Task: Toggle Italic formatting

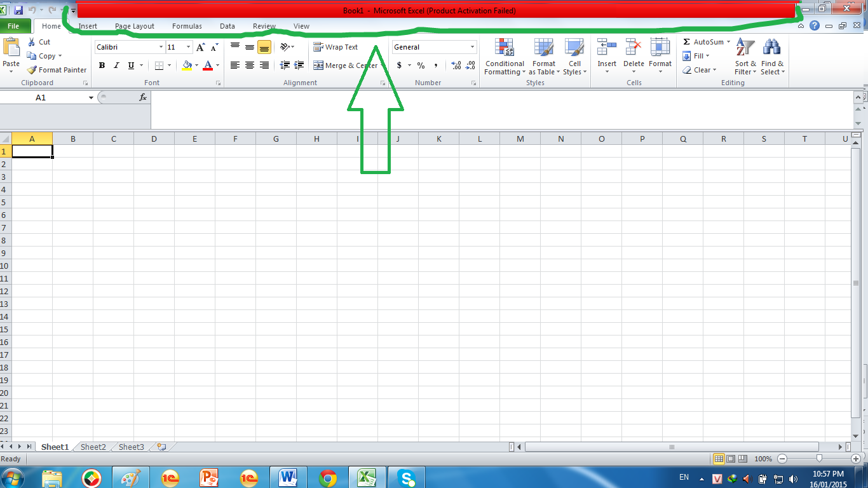Action: click(x=116, y=65)
